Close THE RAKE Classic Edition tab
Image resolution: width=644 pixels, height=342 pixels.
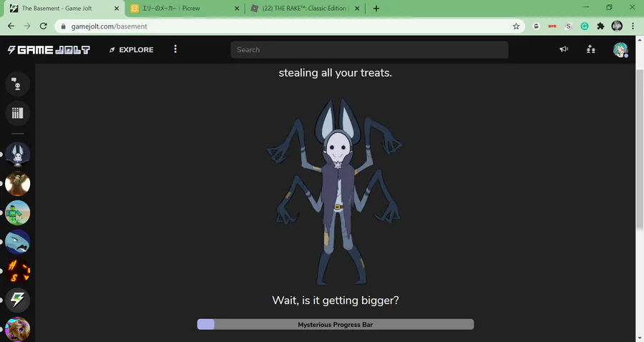coord(357,8)
